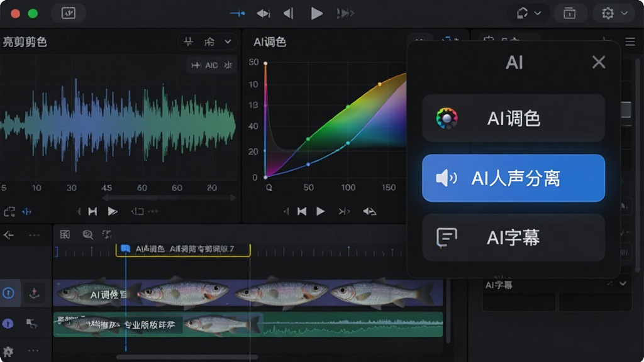Click the timeline horizontal scrollbar
The height and width of the screenshot is (362, 644).
pyautogui.click(x=187, y=357)
